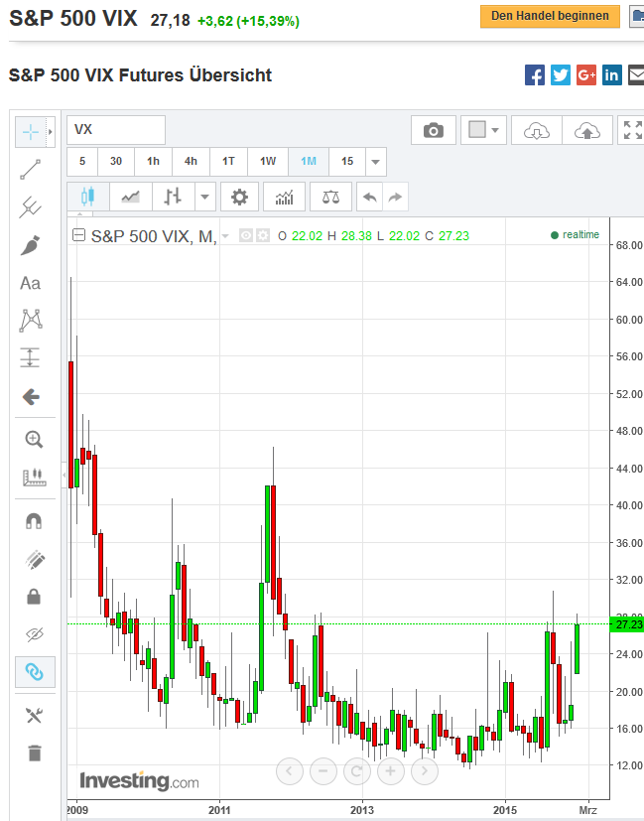
Task: Open chart style dropdown arrow
Action: coord(205,197)
